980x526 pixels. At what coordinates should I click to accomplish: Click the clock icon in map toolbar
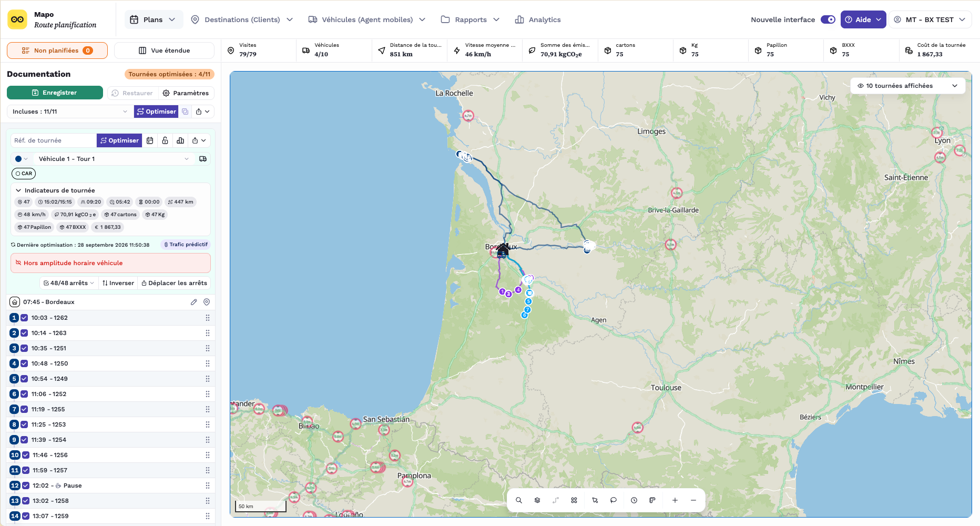(634, 500)
